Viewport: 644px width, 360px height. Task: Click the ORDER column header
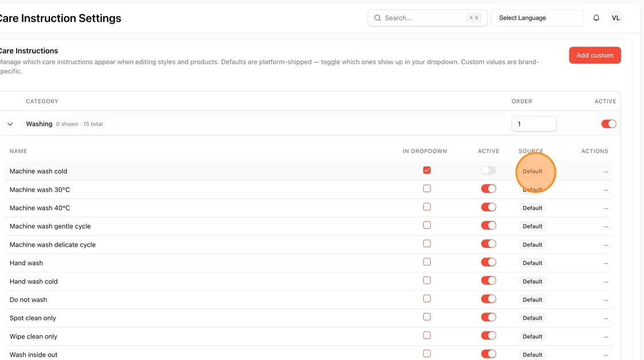coord(522,101)
